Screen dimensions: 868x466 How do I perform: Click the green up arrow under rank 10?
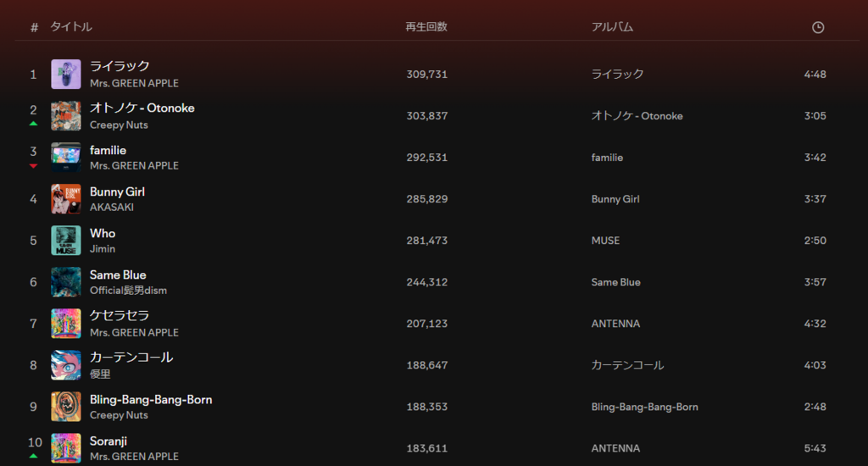point(33,456)
